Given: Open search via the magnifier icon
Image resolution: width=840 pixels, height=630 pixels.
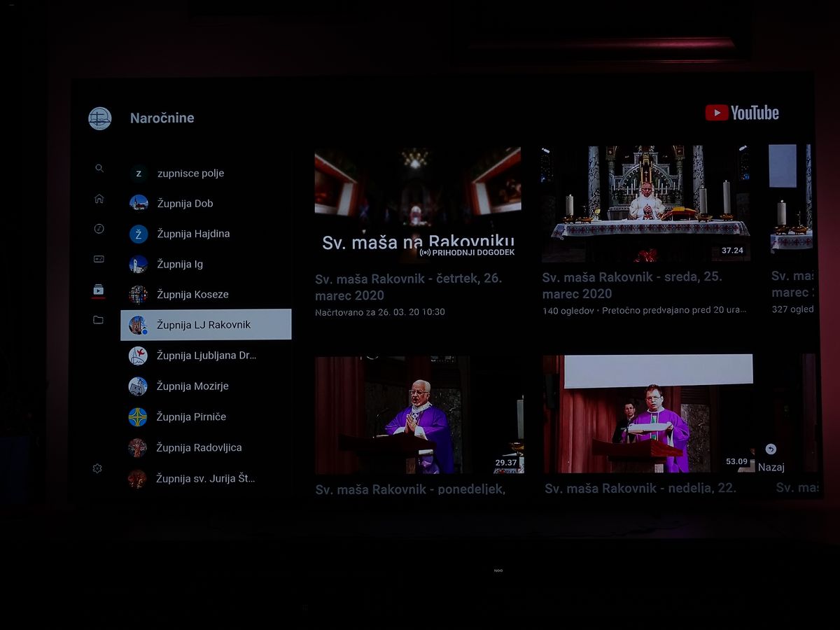Looking at the screenshot, I should pyautogui.click(x=99, y=168).
